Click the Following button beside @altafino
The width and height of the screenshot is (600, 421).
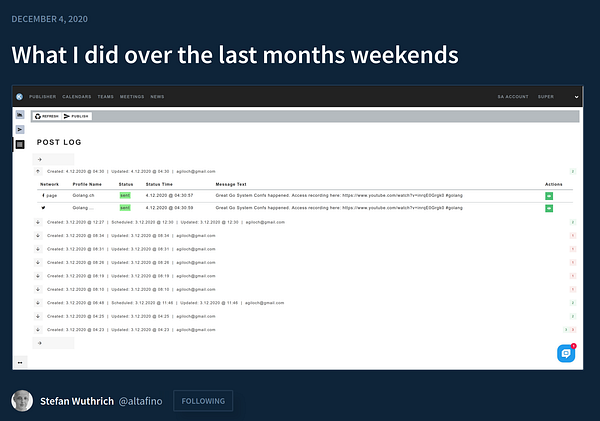pyautogui.click(x=203, y=401)
